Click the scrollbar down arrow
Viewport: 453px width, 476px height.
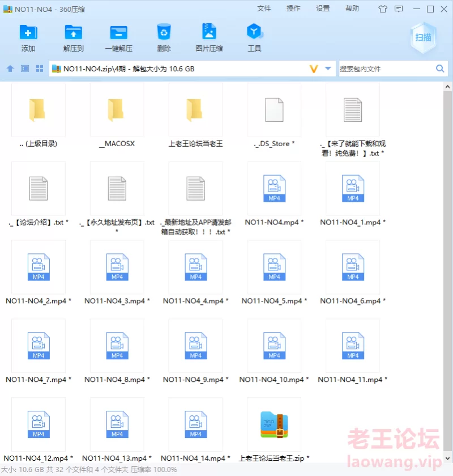[x=447, y=458]
